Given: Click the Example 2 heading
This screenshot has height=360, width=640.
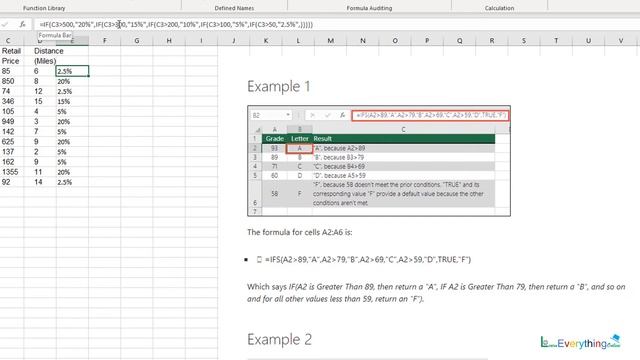Looking at the screenshot, I should (280, 340).
